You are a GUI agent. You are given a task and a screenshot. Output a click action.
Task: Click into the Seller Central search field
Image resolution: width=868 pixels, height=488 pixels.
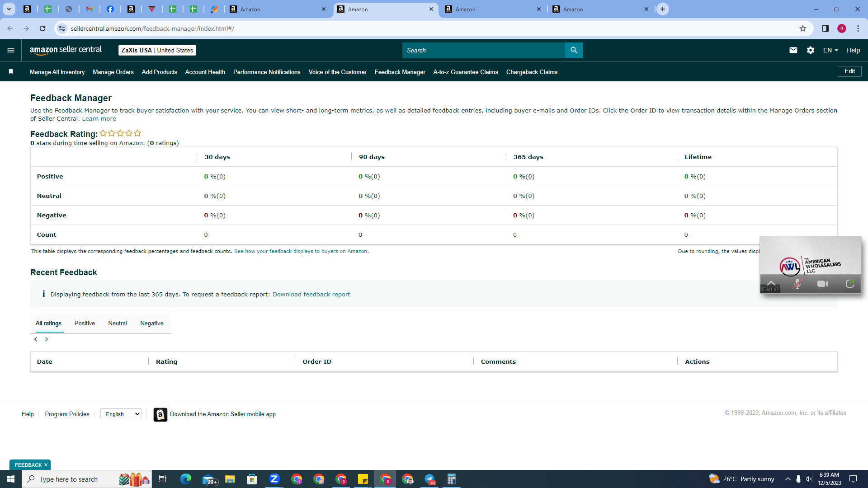[483, 50]
